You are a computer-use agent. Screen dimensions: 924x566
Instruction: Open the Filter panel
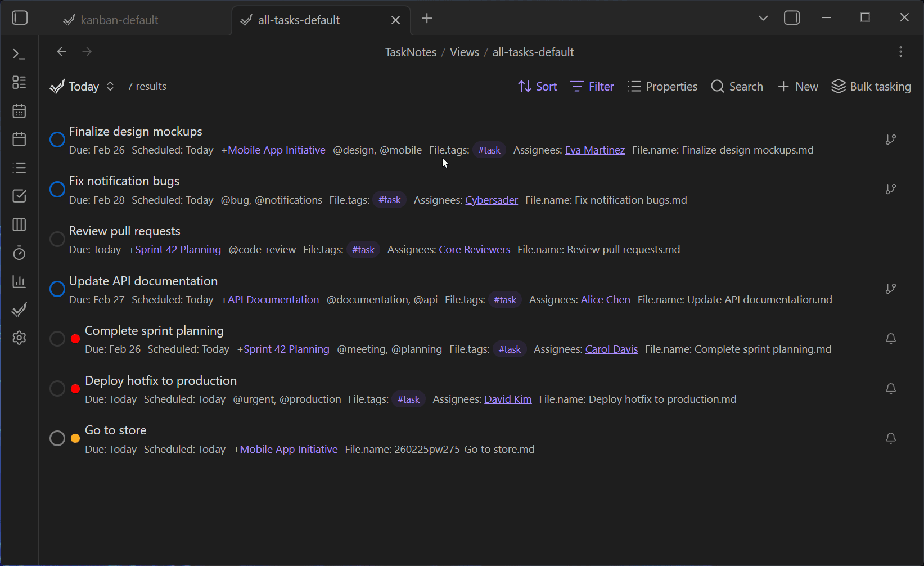pos(591,86)
